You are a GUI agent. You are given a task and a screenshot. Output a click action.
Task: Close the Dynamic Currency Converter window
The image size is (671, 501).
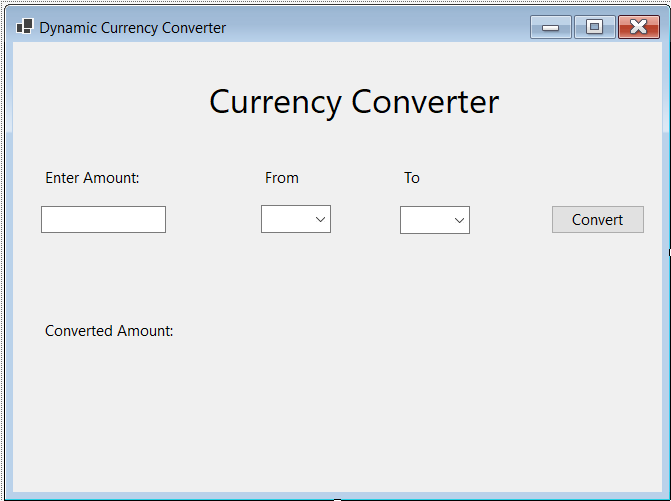click(638, 27)
